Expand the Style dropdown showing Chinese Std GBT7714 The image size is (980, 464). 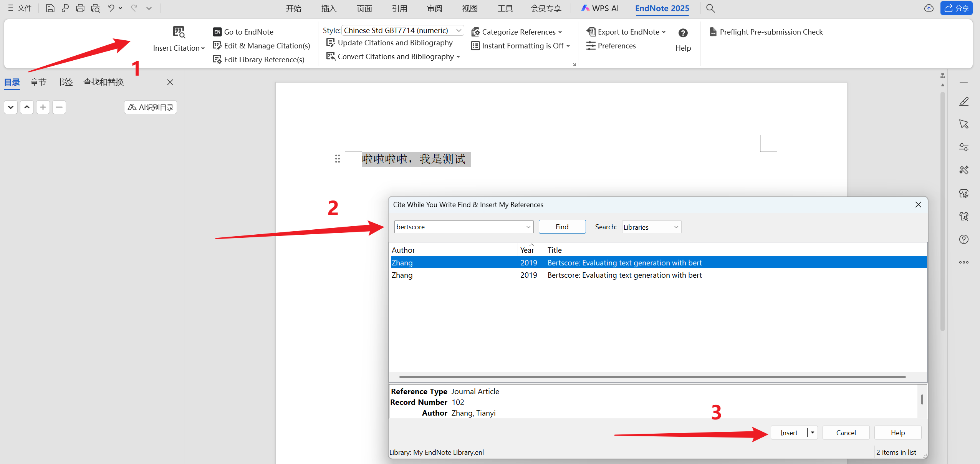pos(459,30)
